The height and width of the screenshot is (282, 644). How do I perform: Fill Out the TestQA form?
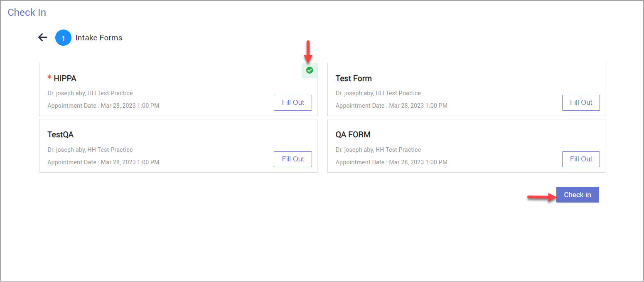coord(293,159)
